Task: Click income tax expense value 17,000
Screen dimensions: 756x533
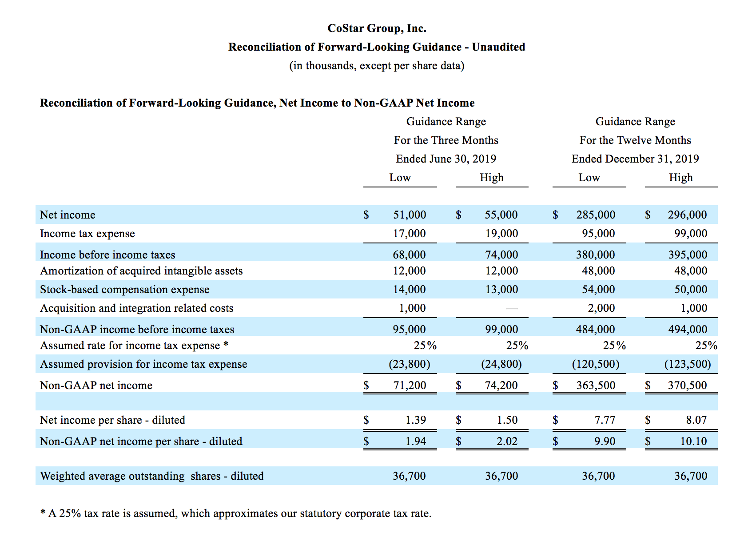Action: [x=410, y=234]
